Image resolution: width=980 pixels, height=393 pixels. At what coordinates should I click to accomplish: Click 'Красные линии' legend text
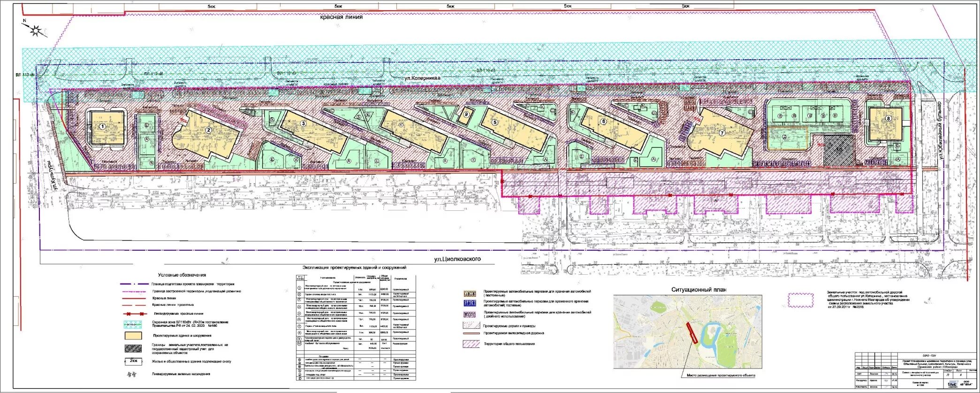(x=165, y=299)
